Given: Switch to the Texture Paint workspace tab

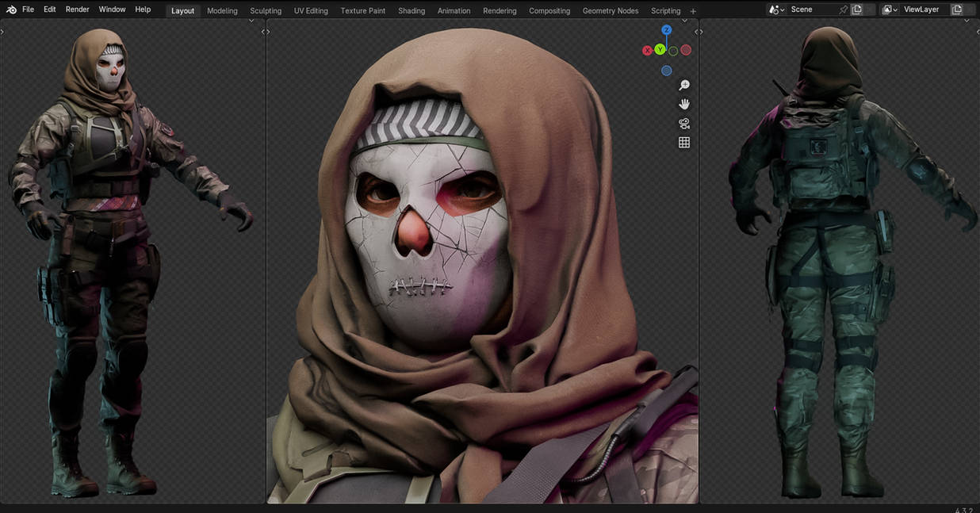Looking at the screenshot, I should pyautogui.click(x=363, y=10).
